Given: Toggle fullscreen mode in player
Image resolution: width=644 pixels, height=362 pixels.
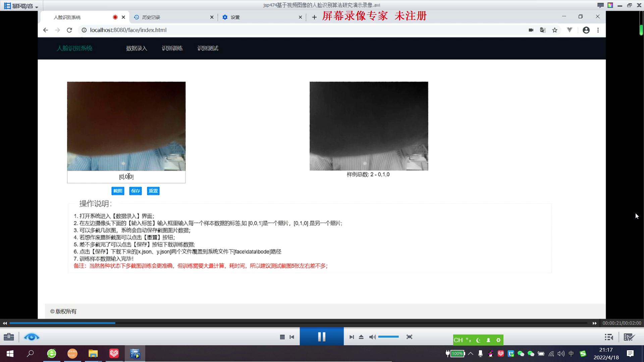Looking at the screenshot, I should [409, 337].
